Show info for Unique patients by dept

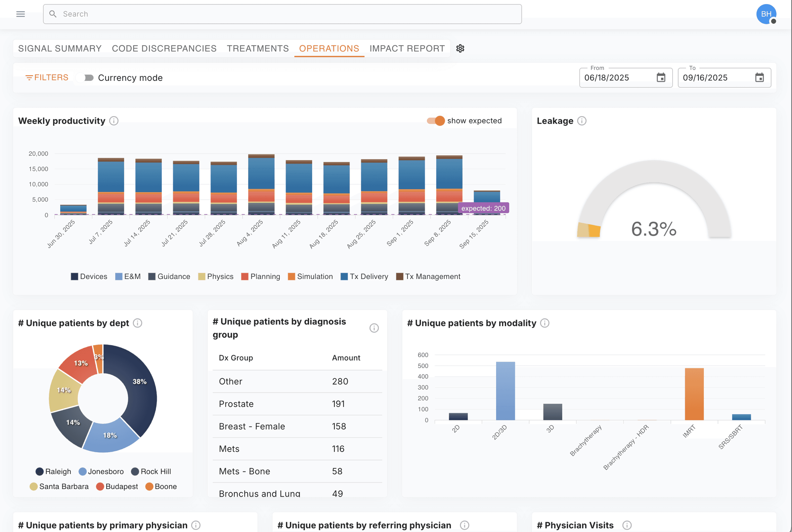[137, 323]
